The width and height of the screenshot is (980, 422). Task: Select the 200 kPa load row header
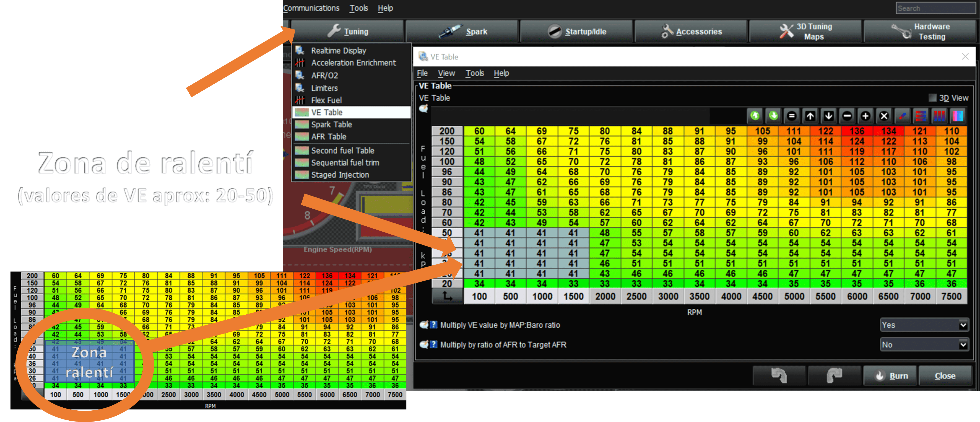pos(447,131)
